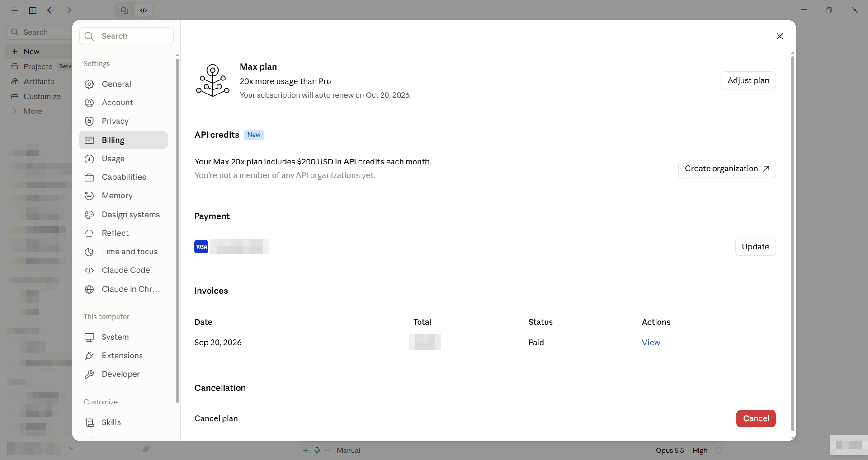Click the microphone icon in composer
This screenshot has width=868, height=460.
(x=317, y=451)
